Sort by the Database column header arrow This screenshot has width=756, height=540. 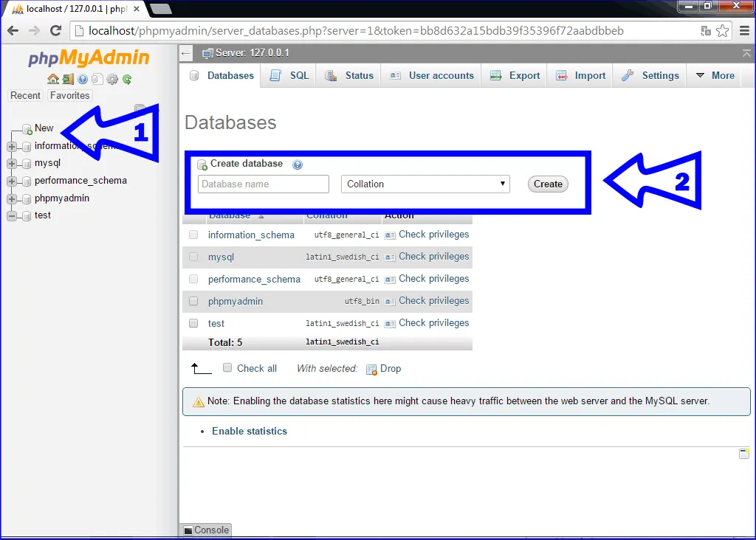click(261, 216)
